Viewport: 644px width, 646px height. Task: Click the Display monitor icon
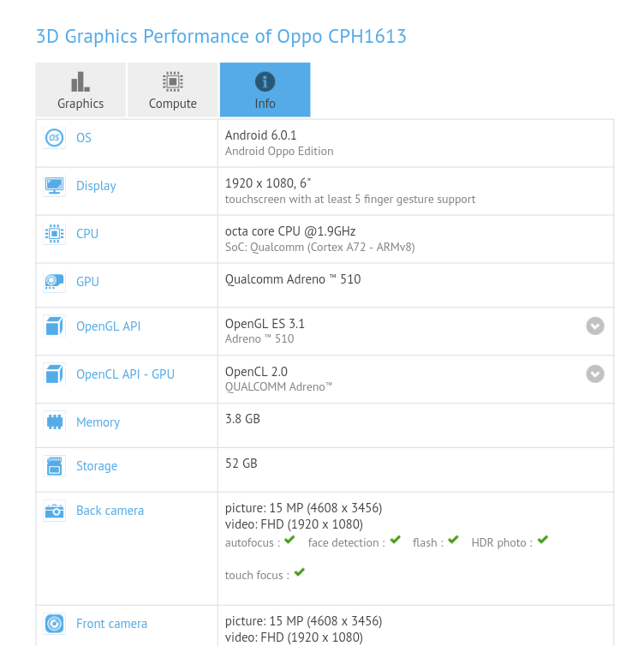click(54, 186)
